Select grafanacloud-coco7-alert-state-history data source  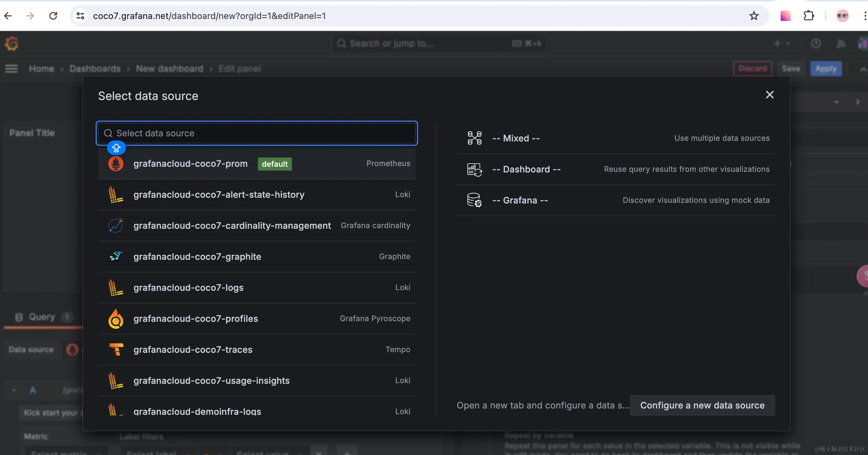257,194
